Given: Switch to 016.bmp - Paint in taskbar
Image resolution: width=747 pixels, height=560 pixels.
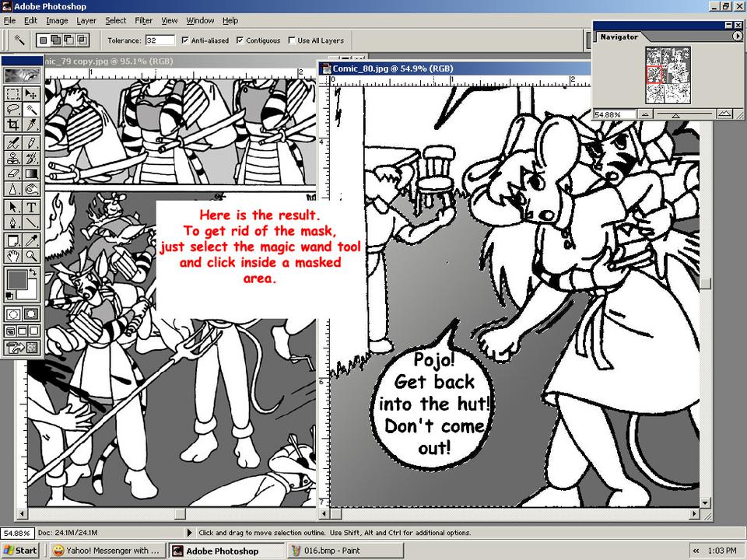Looking at the screenshot, I should coord(345,551).
